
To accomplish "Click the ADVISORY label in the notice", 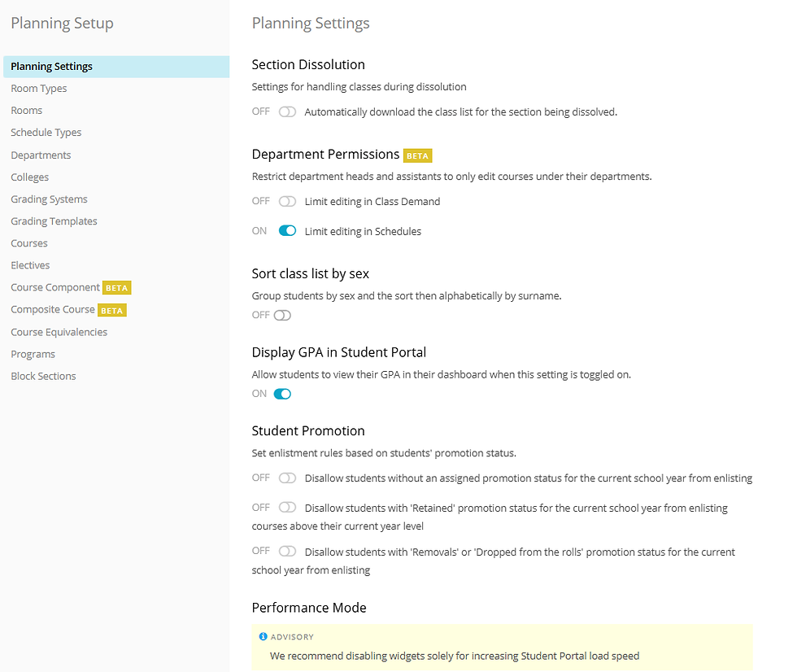I will 292,637.
